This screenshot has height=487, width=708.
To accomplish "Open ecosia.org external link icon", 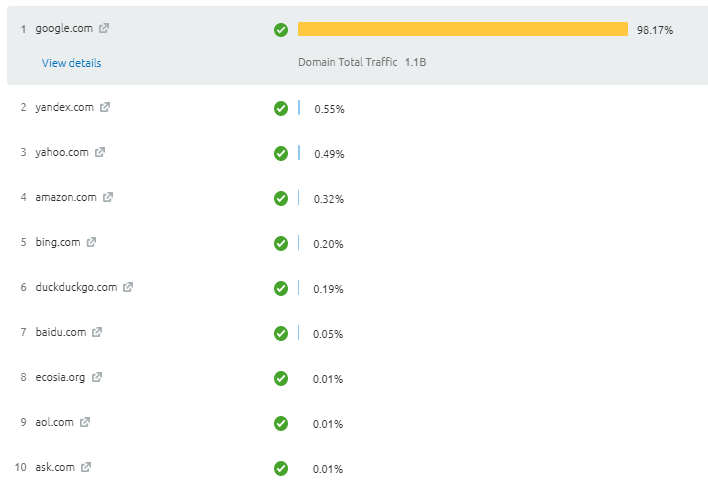I will (x=97, y=377).
